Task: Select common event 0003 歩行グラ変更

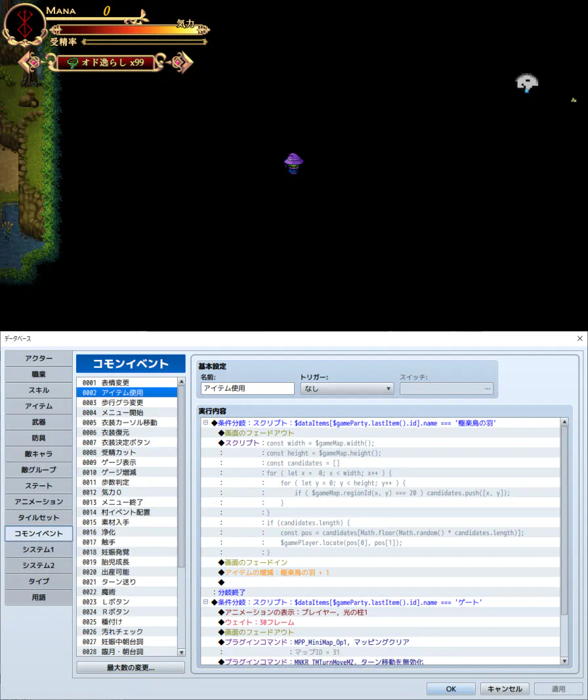Action: click(x=127, y=403)
